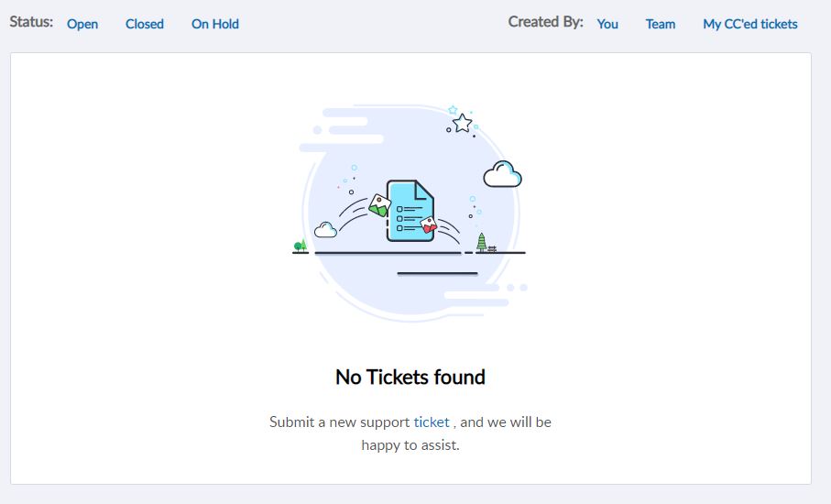
Task: Filter tickets created by Team
Action: pos(661,24)
